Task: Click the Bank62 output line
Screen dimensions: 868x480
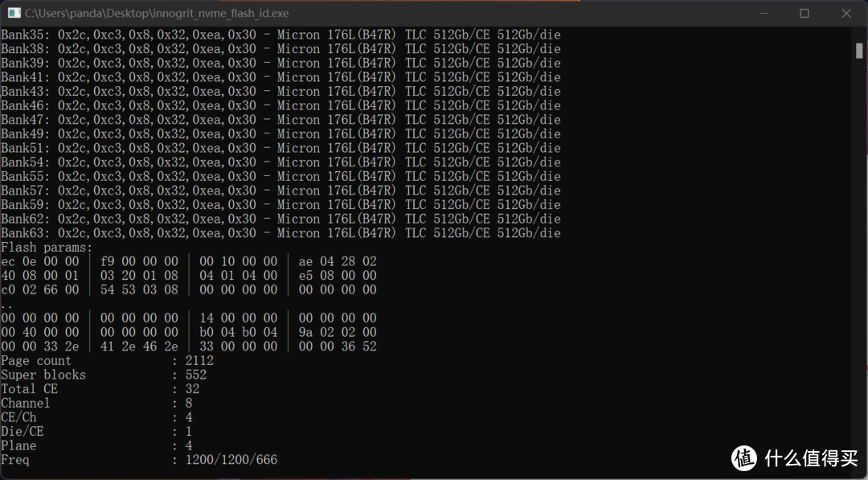Action: (x=280, y=219)
